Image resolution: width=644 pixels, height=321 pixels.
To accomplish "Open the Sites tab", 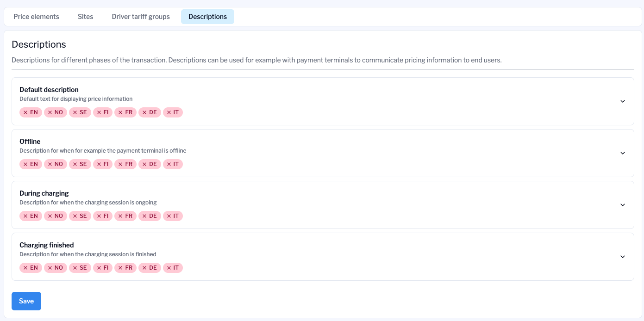I will (85, 16).
